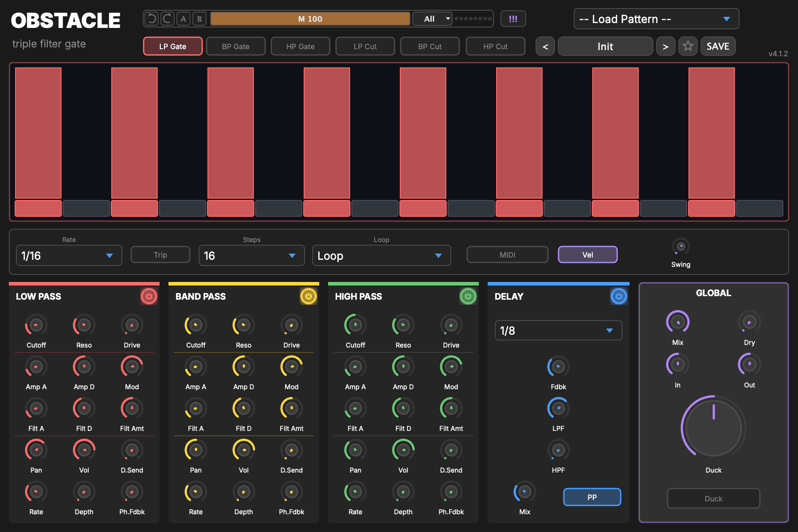This screenshot has width=798, height=532.
Task: Click the SAVE preset button
Action: [x=718, y=46]
